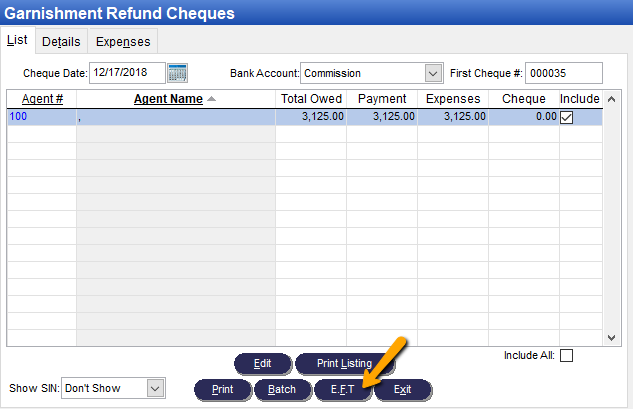Click the scrollbar up arrow

tap(611, 99)
